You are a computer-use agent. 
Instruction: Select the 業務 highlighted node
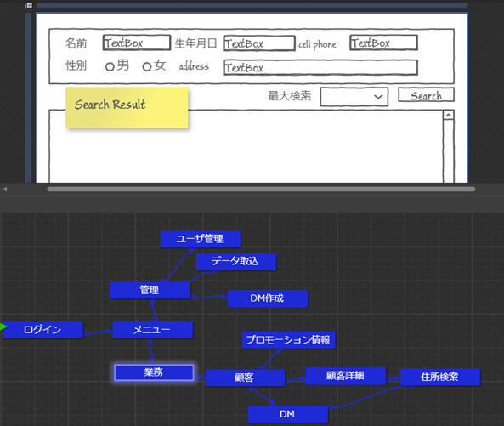coord(155,372)
